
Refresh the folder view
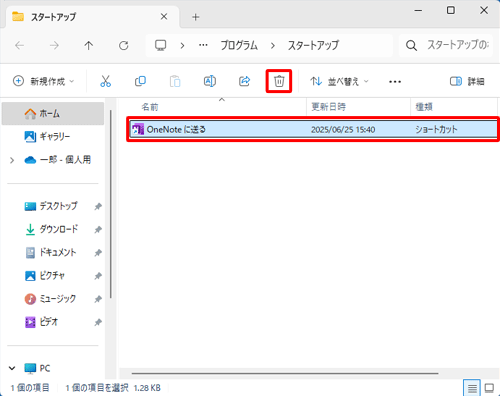coord(124,45)
